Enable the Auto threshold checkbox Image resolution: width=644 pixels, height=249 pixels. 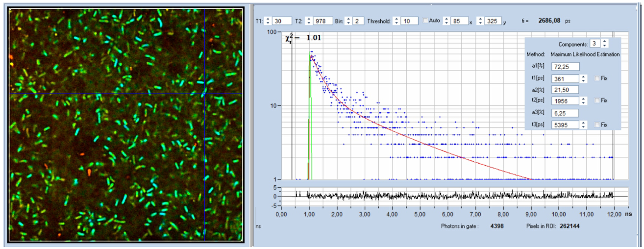[x=425, y=21]
